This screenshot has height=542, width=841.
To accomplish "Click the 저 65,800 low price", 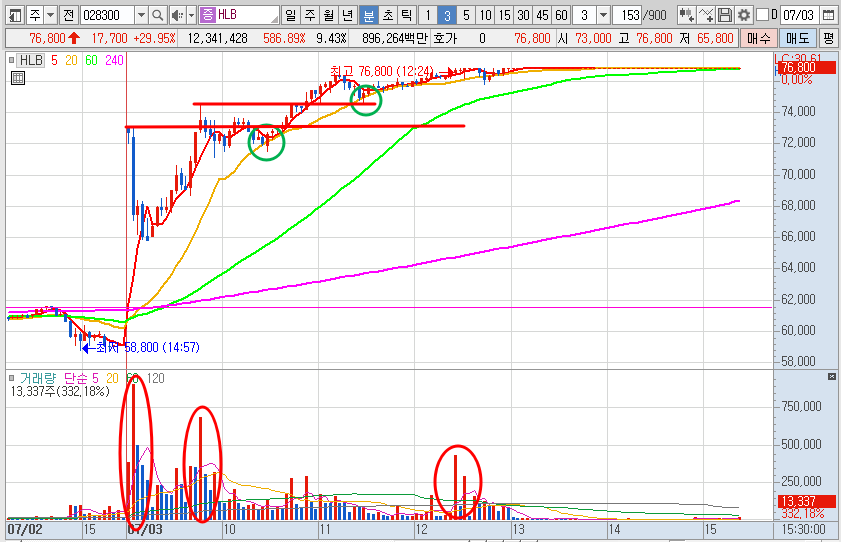I will (x=706, y=39).
